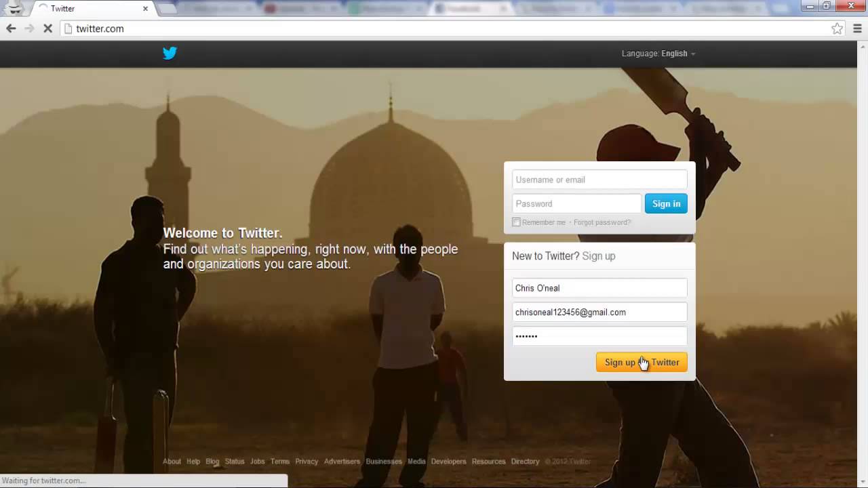This screenshot has height=488, width=868.
Task: Click the blue Sign in button
Action: [x=666, y=203]
